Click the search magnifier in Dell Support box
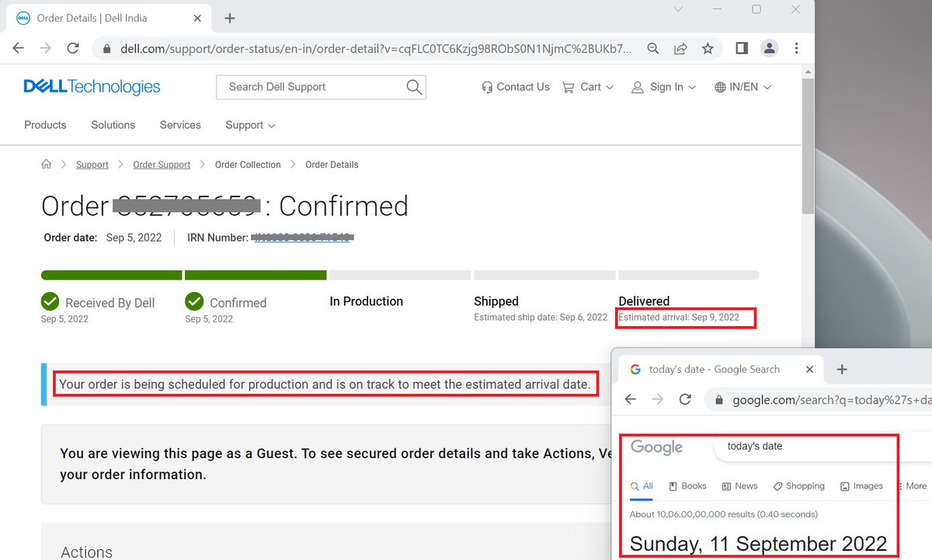Screen dimensions: 932x560 (x=414, y=87)
